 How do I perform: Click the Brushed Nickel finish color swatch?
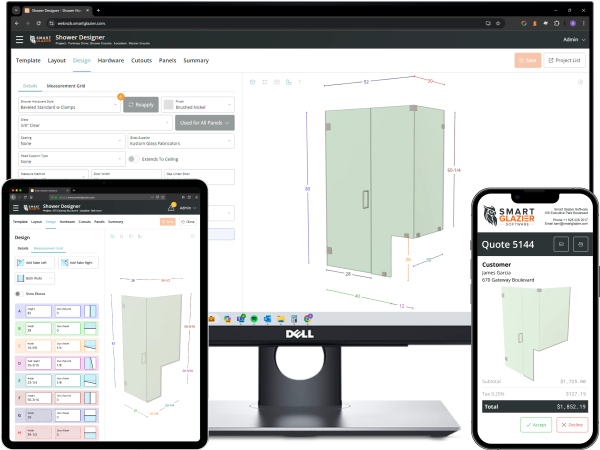point(168,104)
